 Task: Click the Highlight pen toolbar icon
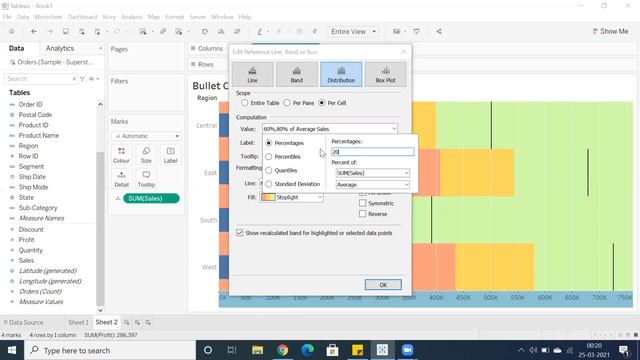(x=260, y=31)
